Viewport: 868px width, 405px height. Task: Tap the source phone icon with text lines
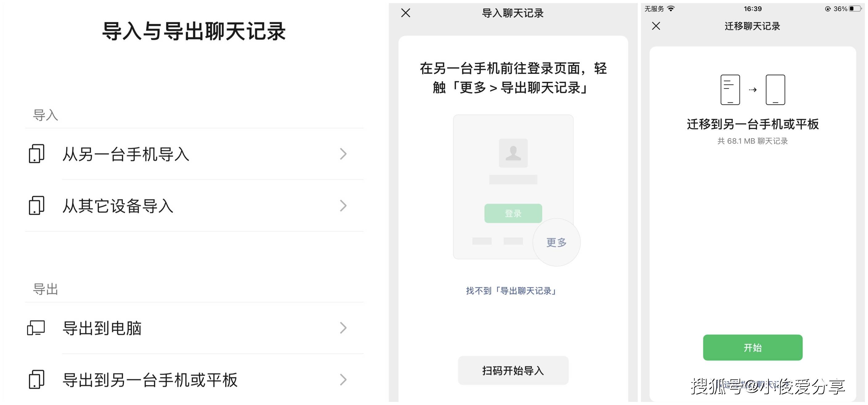pos(730,90)
